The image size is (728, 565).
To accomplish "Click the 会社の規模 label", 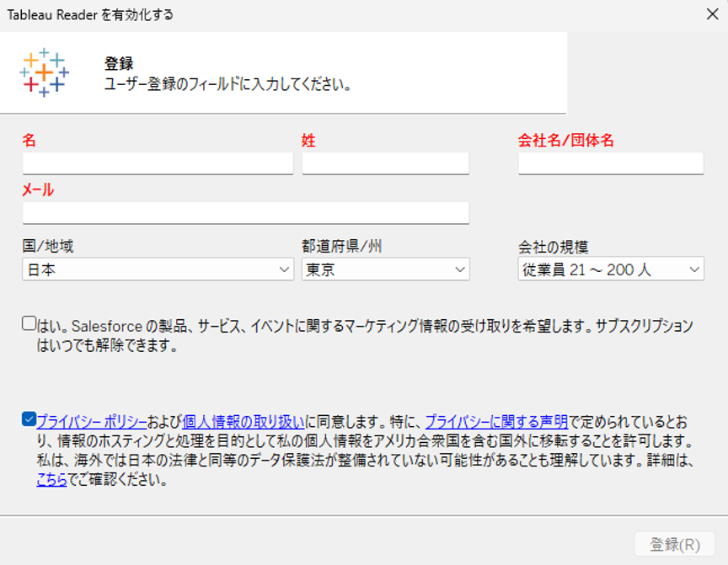I will pyautogui.click(x=554, y=247).
